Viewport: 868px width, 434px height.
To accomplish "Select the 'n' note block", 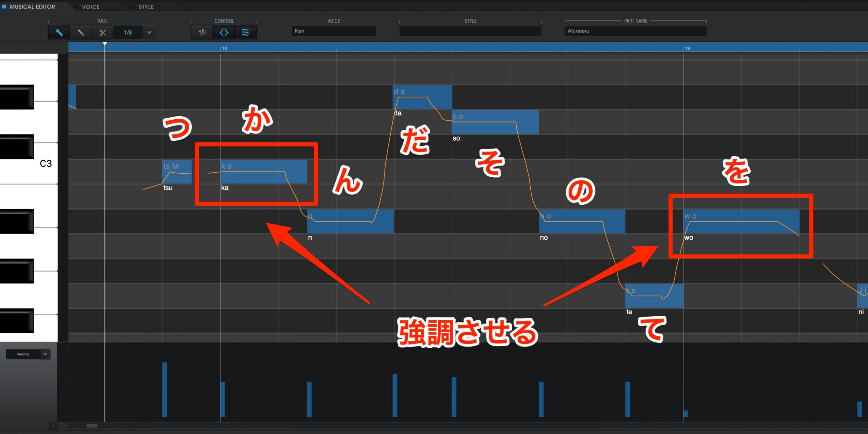I will coord(350,221).
